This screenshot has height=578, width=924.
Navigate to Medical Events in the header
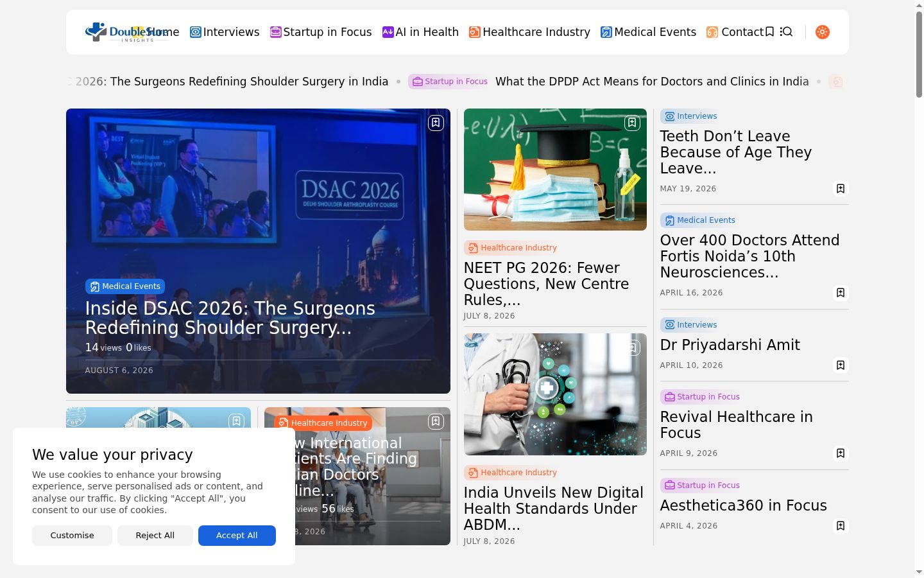coord(648,32)
